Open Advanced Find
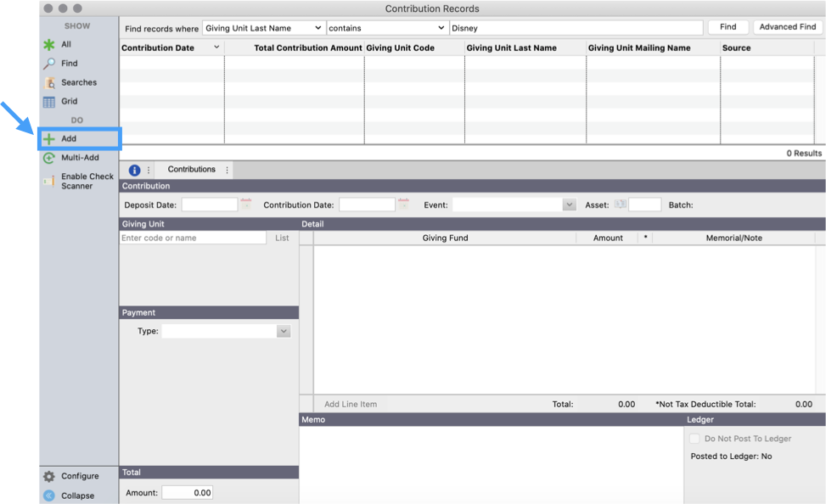This screenshot has width=826, height=504. [786, 27]
